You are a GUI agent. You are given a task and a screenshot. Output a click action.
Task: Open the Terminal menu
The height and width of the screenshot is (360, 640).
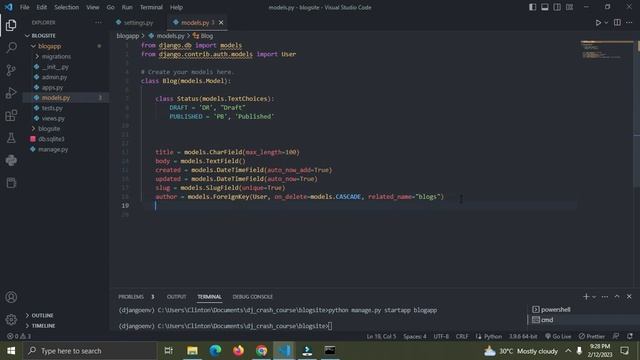pos(151,7)
